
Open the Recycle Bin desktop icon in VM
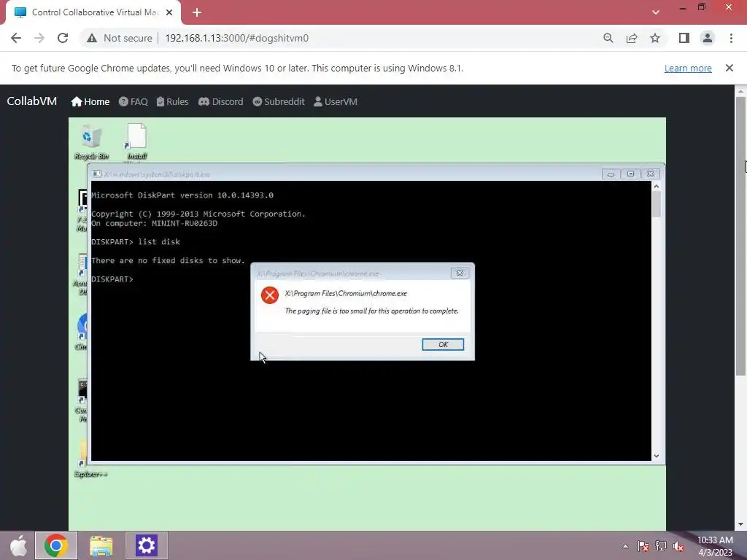pos(91,142)
